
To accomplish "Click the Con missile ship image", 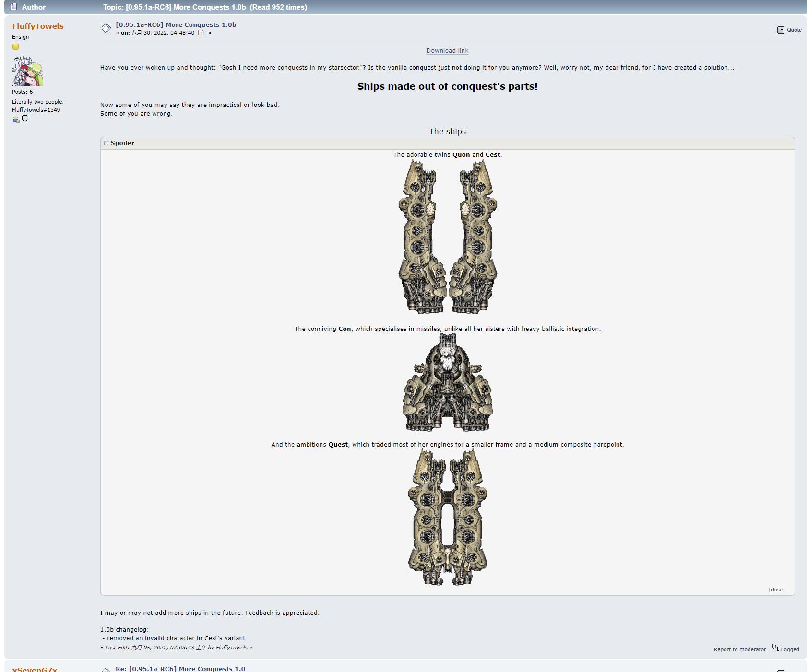I will tap(447, 382).
